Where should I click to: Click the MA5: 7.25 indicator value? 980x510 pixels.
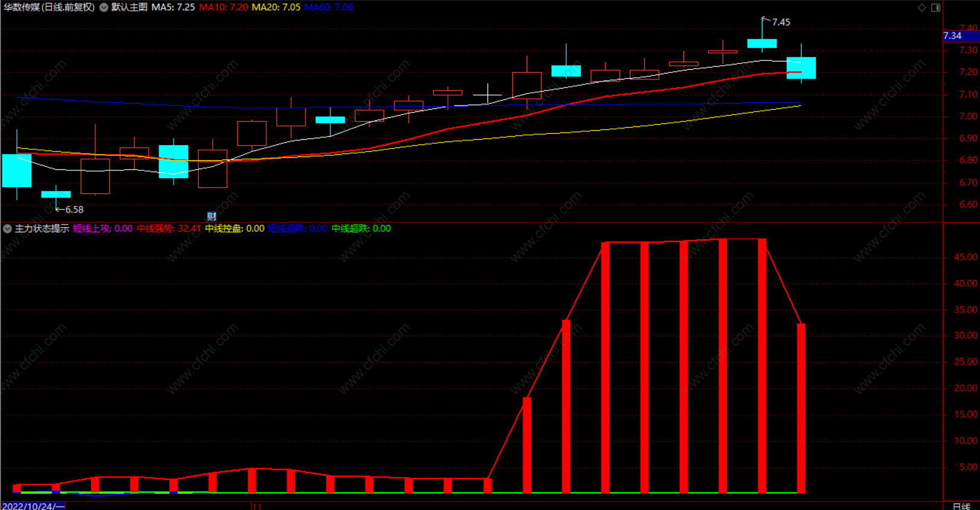click(173, 7)
